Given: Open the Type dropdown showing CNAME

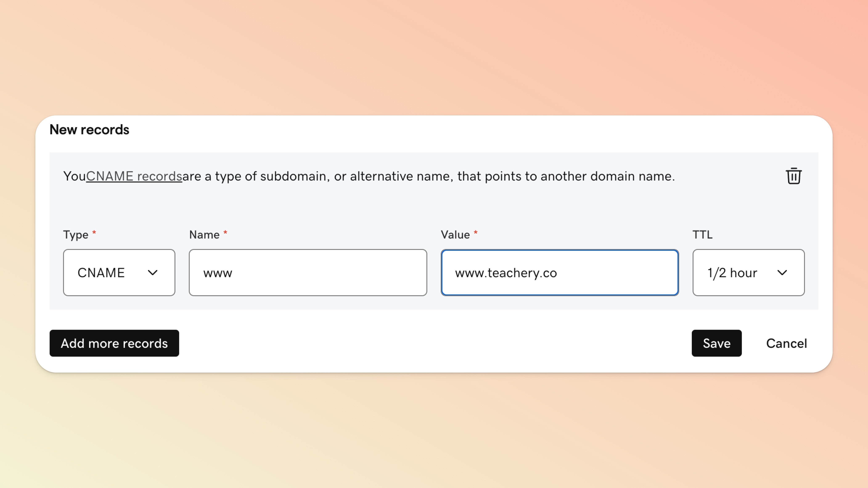Looking at the screenshot, I should (119, 272).
